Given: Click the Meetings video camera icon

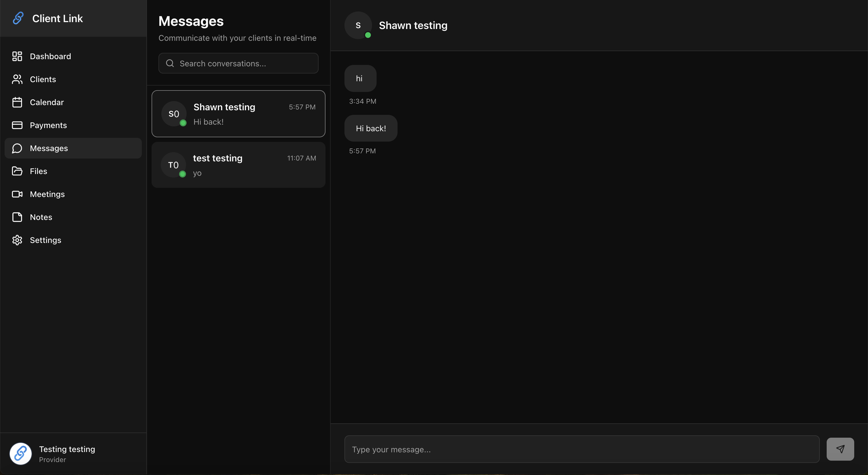Looking at the screenshot, I should pyautogui.click(x=17, y=194).
